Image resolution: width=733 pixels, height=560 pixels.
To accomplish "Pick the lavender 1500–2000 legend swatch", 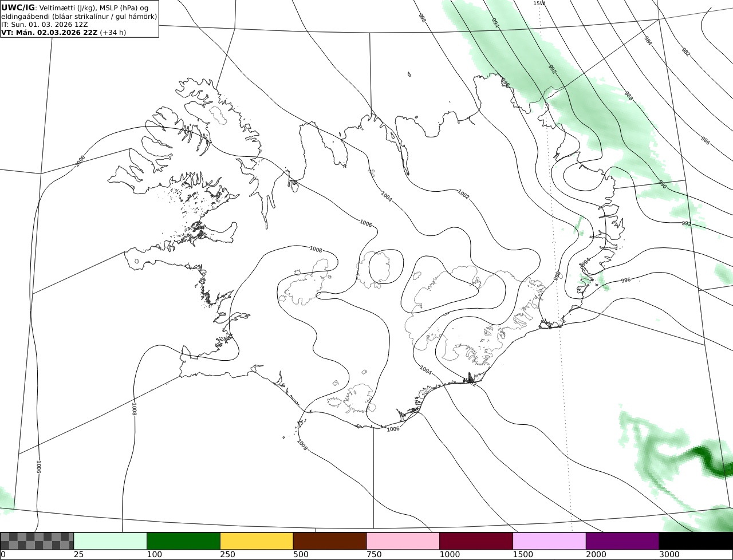I will pos(550,541).
